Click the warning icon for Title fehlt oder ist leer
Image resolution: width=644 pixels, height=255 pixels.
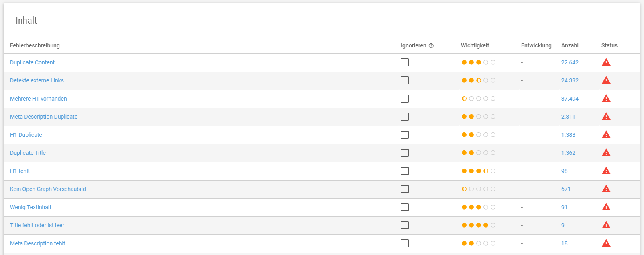[x=606, y=225]
